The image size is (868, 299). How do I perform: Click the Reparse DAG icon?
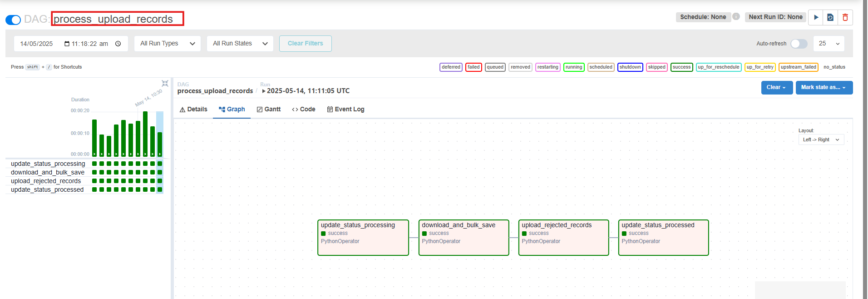[x=830, y=17]
